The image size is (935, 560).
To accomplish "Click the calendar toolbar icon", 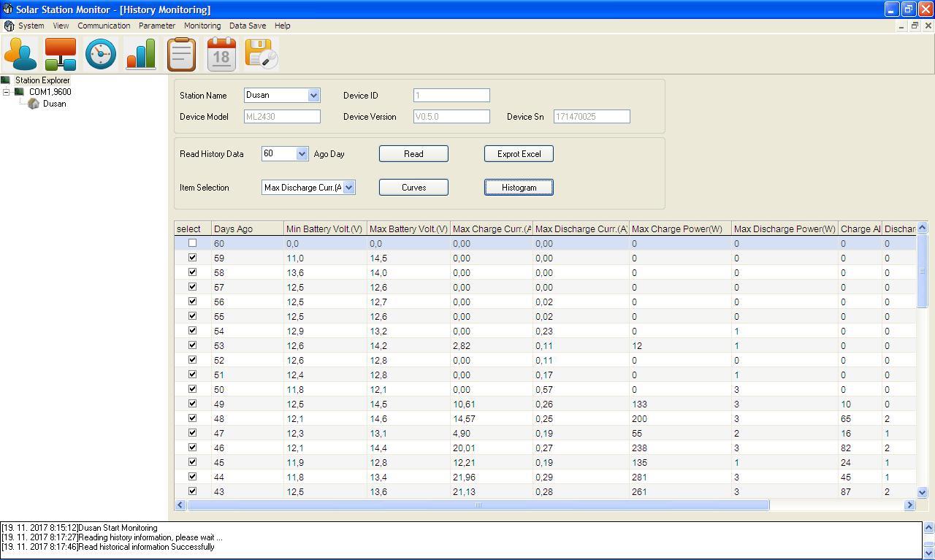I will (x=221, y=55).
